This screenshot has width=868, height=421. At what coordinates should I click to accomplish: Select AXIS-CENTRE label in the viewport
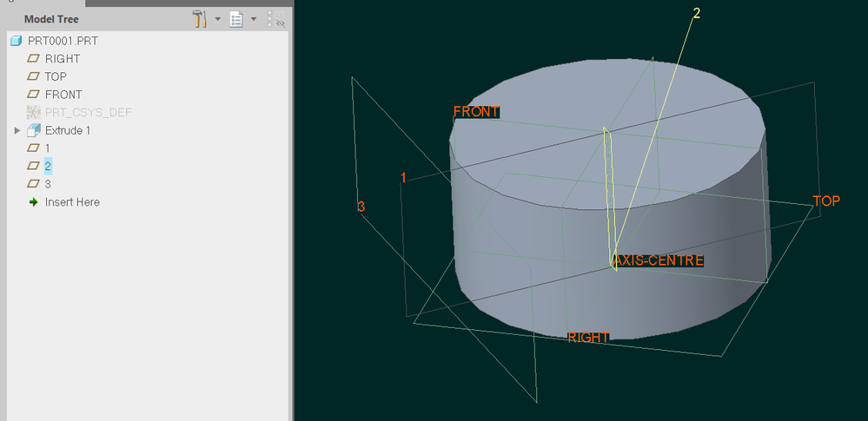click(x=658, y=260)
